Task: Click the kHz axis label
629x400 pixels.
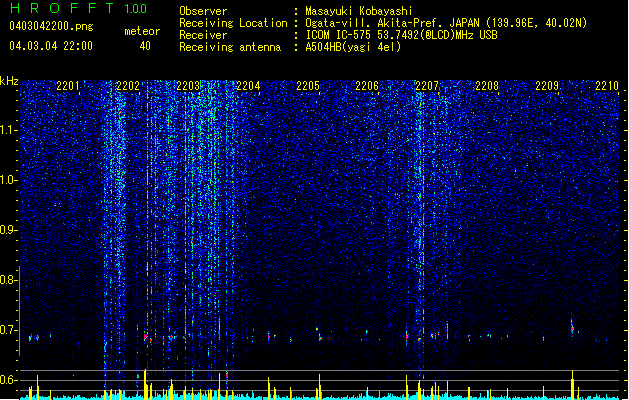Action: pyautogui.click(x=9, y=81)
